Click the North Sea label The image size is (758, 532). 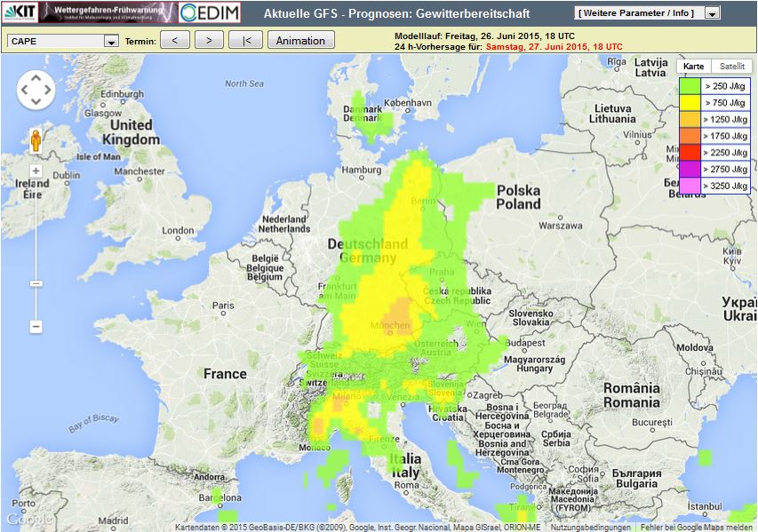[x=244, y=83]
